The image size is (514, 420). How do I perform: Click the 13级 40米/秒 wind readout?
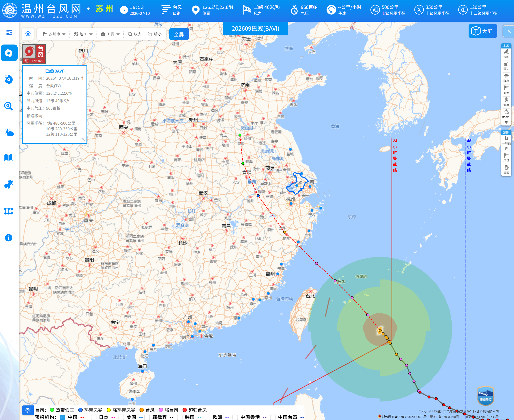[x=262, y=10]
